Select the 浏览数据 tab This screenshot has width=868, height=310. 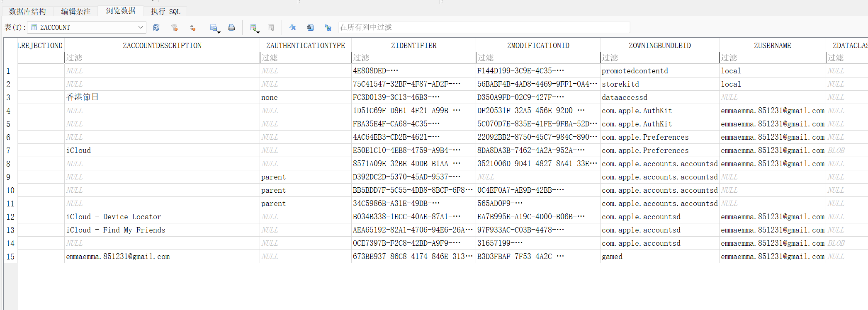[121, 11]
